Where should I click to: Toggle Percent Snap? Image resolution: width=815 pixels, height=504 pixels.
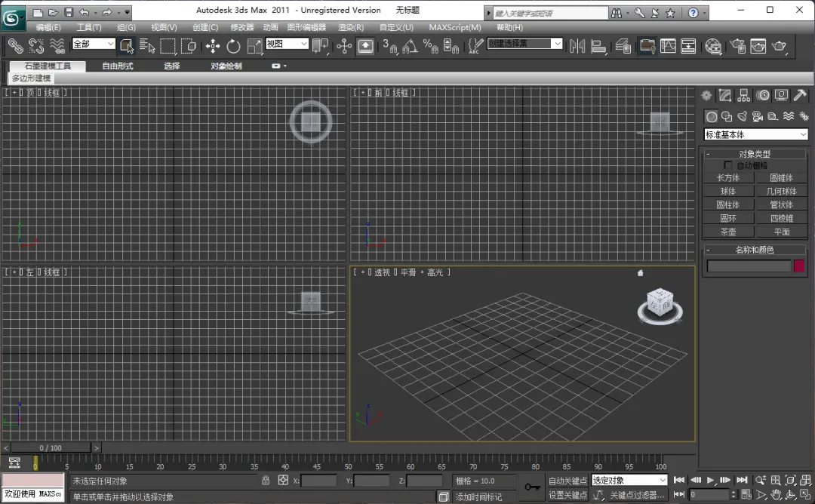(x=430, y=46)
